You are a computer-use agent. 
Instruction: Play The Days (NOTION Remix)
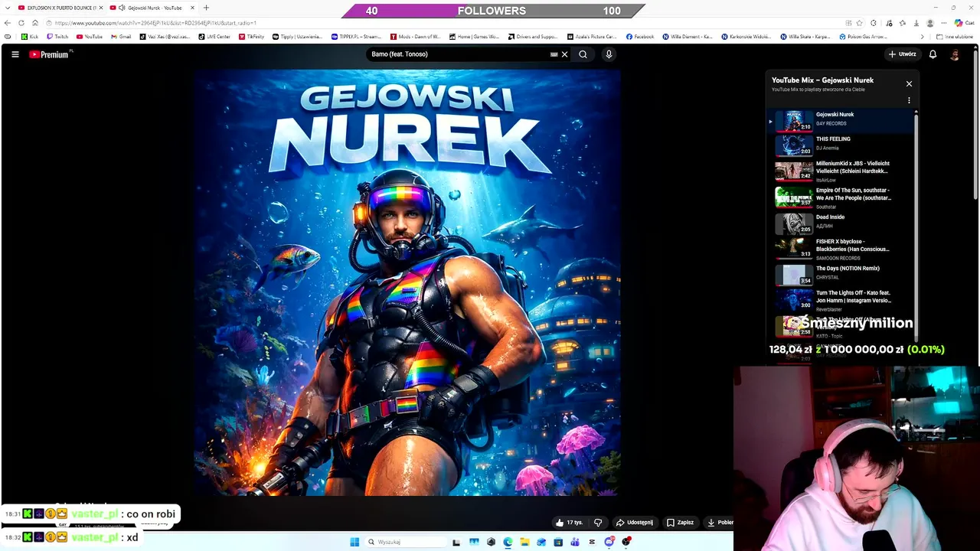841,274
